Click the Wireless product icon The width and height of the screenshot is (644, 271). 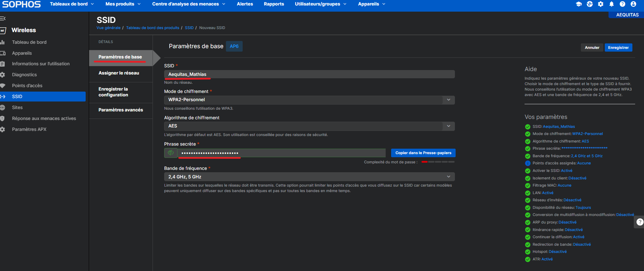3,30
